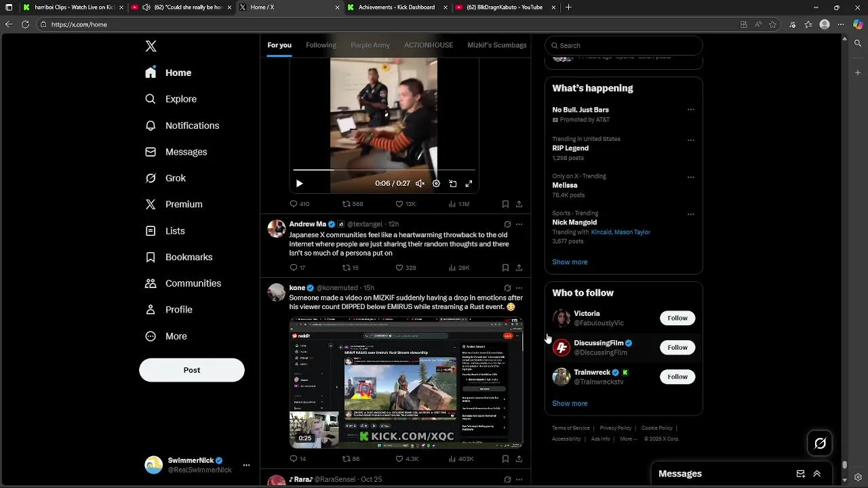Screen dimensions: 868x488
Task: Share kone's post
Action: tap(519, 459)
